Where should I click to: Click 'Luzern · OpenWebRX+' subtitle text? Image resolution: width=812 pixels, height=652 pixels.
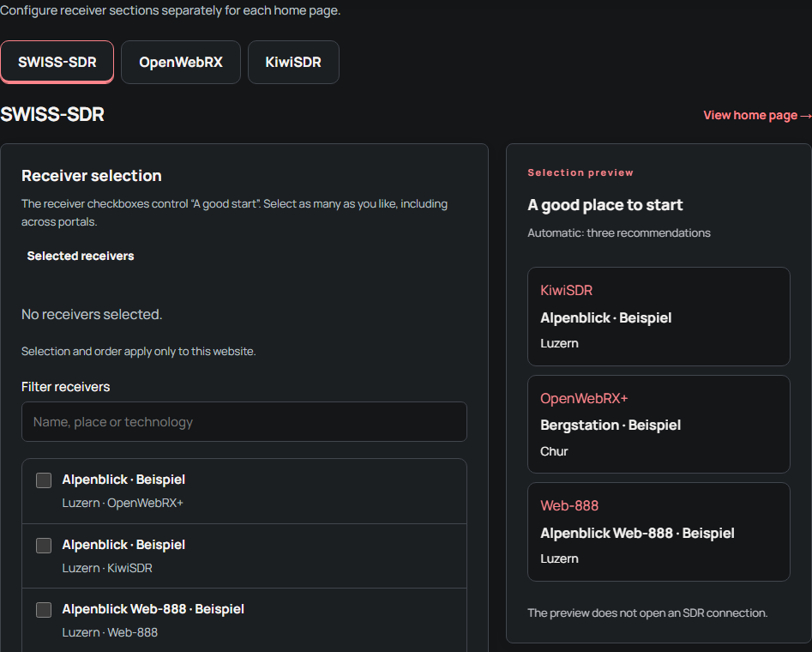pos(123,503)
